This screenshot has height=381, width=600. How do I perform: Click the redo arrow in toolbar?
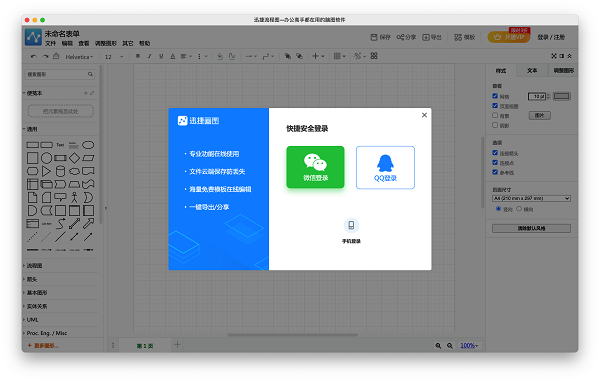tap(45, 56)
